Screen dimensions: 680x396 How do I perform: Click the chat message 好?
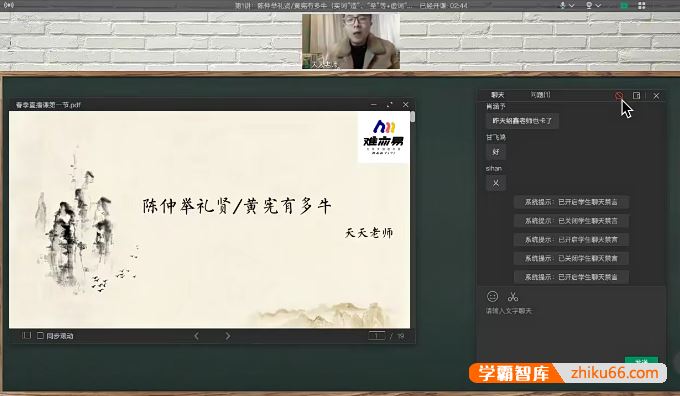(496, 152)
